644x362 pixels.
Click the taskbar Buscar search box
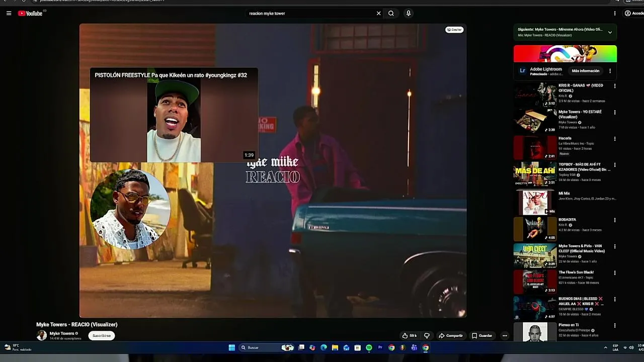267,347
